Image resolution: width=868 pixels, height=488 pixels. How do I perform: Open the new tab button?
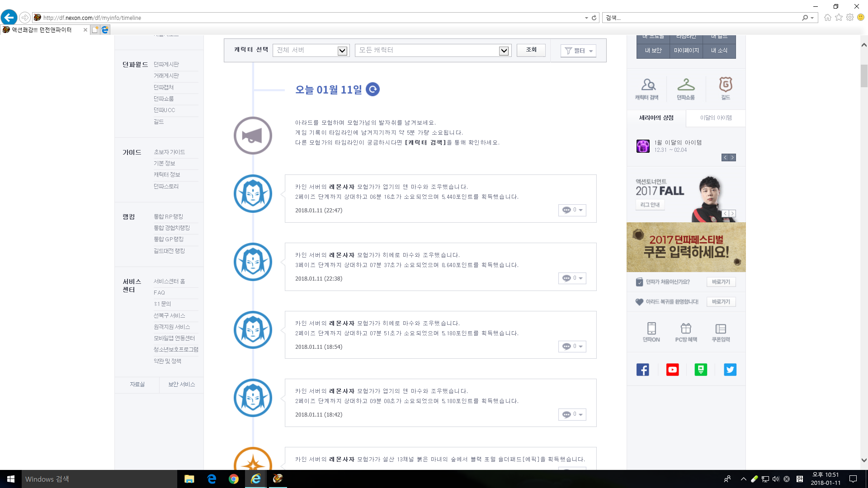[x=95, y=30]
